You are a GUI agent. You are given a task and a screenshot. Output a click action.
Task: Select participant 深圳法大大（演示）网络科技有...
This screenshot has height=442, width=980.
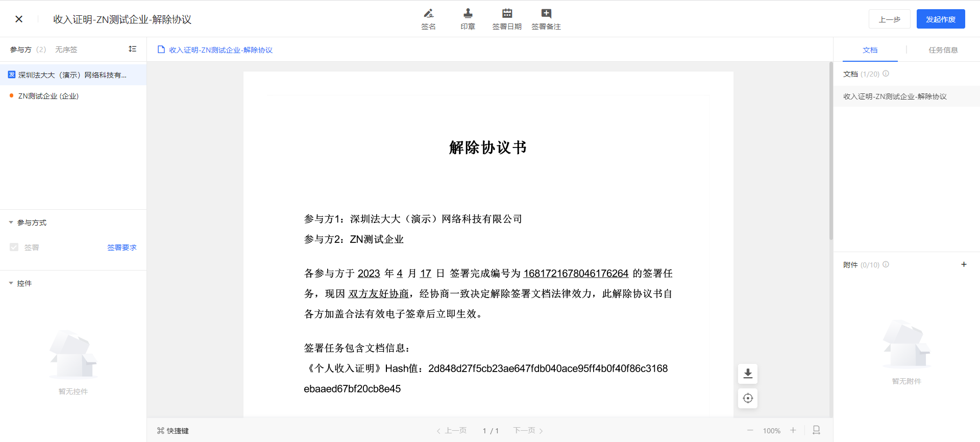point(73,75)
